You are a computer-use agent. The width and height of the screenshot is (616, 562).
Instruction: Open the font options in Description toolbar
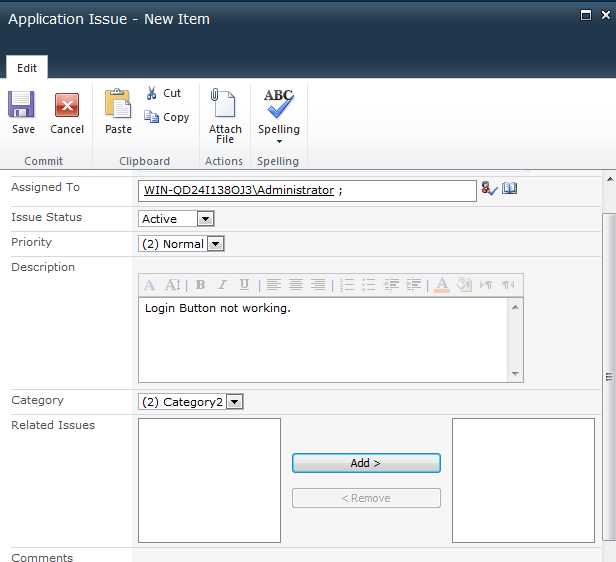[x=149, y=285]
